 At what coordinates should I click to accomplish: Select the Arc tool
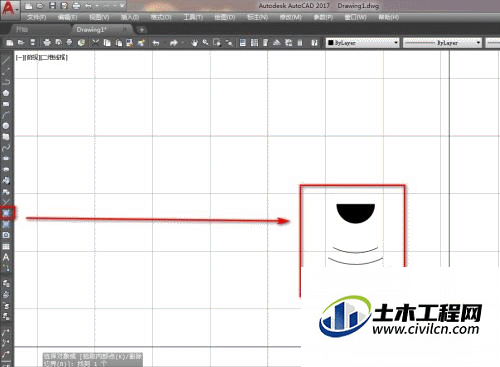pos(6,115)
